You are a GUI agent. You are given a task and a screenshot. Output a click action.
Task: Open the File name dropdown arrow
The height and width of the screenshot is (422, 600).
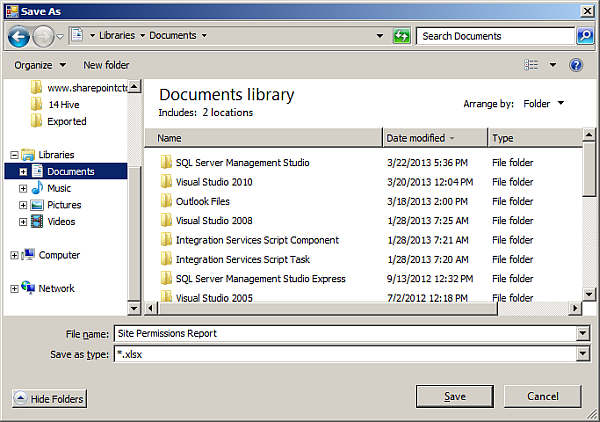tap(582, 334)
